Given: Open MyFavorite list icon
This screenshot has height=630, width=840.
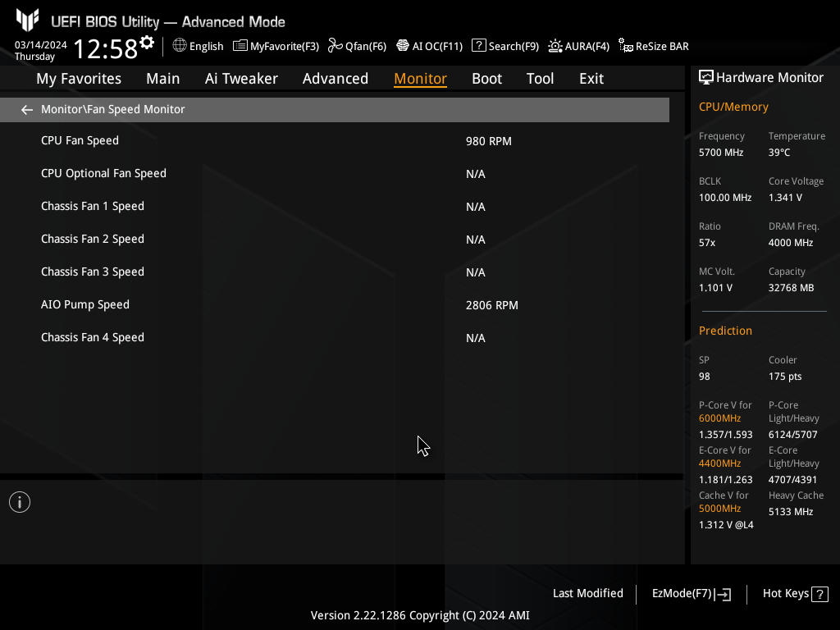Looking at the screenshot, I should (240, 46).
